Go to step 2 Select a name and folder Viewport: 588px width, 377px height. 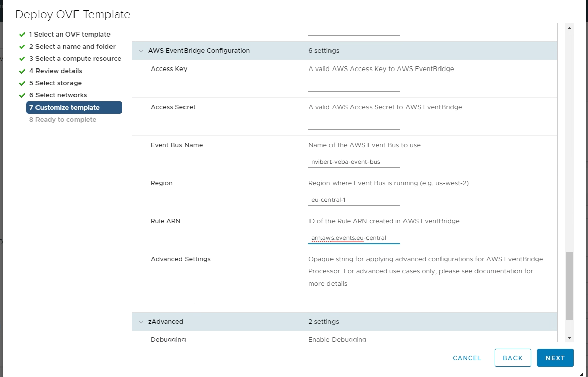click(x=72, y=47)
